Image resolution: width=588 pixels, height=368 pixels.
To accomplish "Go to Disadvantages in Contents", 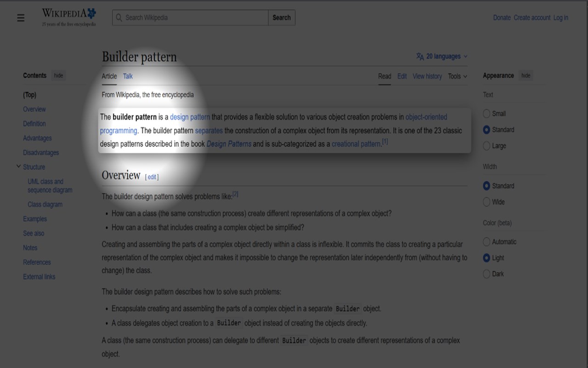I will coord(41,153).
